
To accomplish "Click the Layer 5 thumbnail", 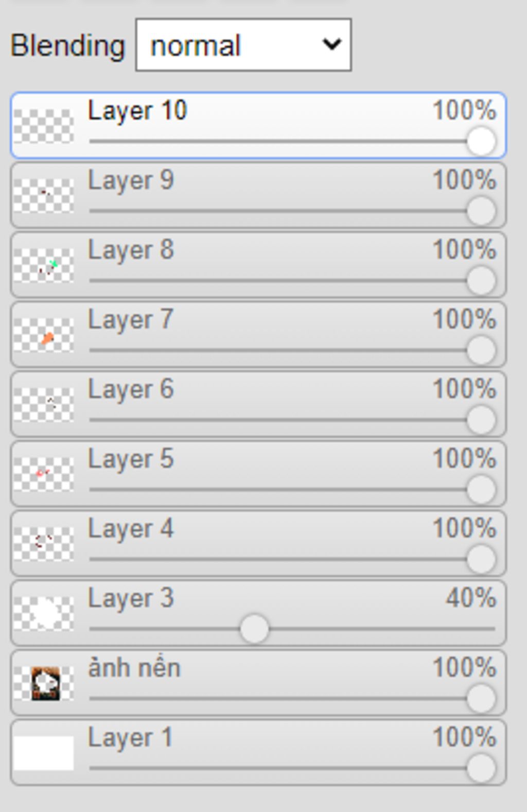I will tap(43, 474).
